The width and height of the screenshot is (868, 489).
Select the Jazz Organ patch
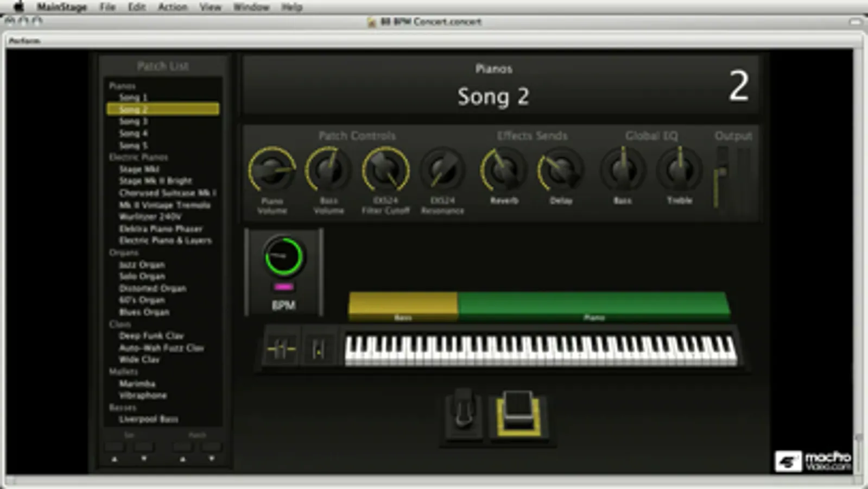point(142,265)
